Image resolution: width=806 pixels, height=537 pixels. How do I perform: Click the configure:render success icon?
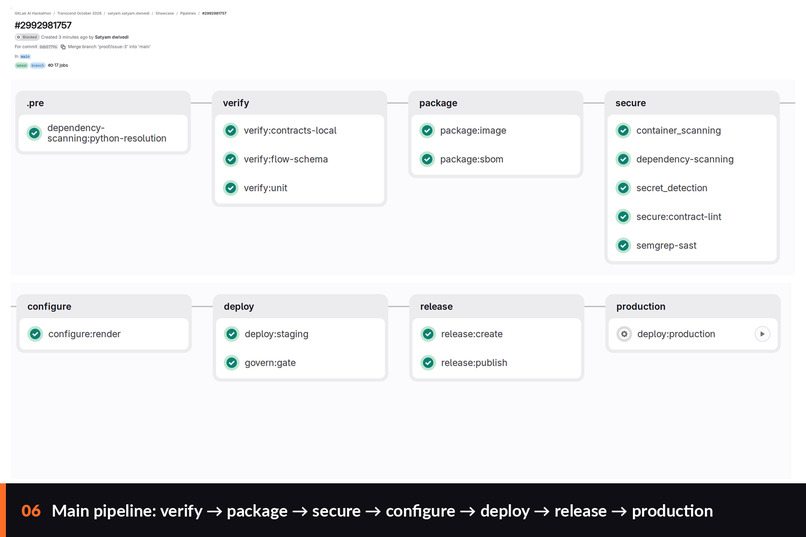point(35,334)
